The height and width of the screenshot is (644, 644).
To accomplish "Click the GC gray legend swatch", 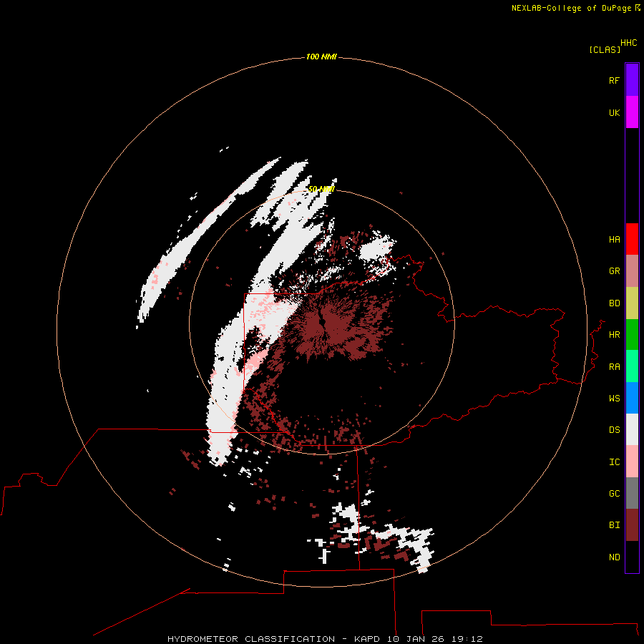I will coord(632,493).
